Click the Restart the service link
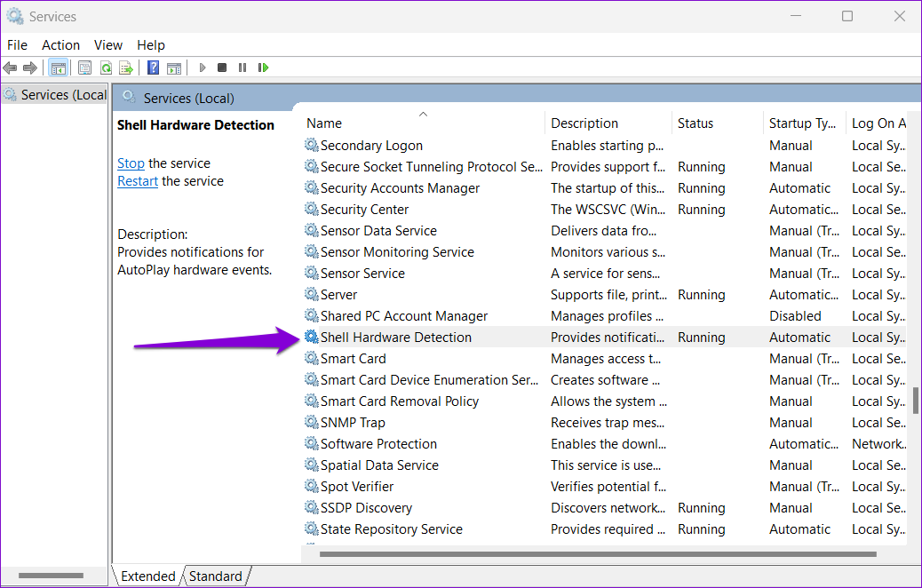Screen dimensions: 922x588 click(x=138, y=181)
